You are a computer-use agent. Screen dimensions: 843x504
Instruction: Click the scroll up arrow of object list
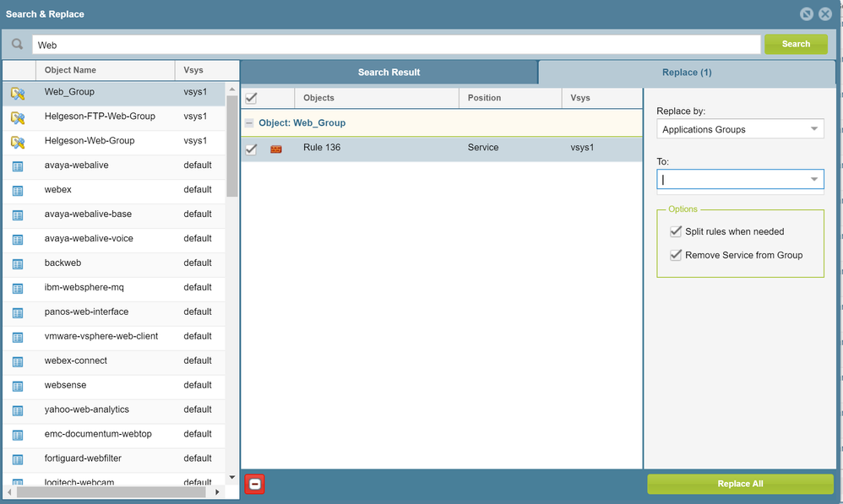click(x=231, y=89)
